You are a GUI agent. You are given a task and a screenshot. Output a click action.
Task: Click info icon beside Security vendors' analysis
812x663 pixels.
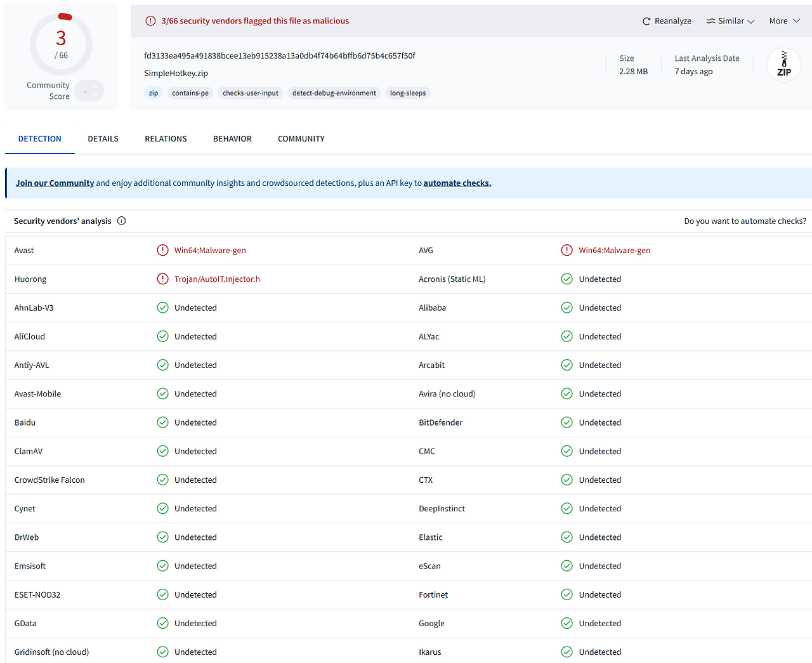click(122, 221)
